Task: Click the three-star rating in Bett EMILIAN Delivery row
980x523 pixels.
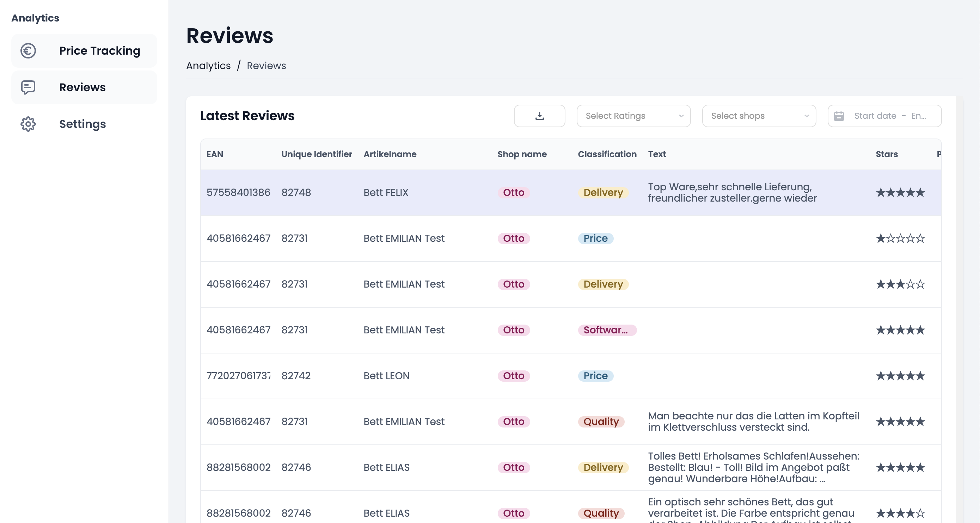Action: (x=900, y=284)
